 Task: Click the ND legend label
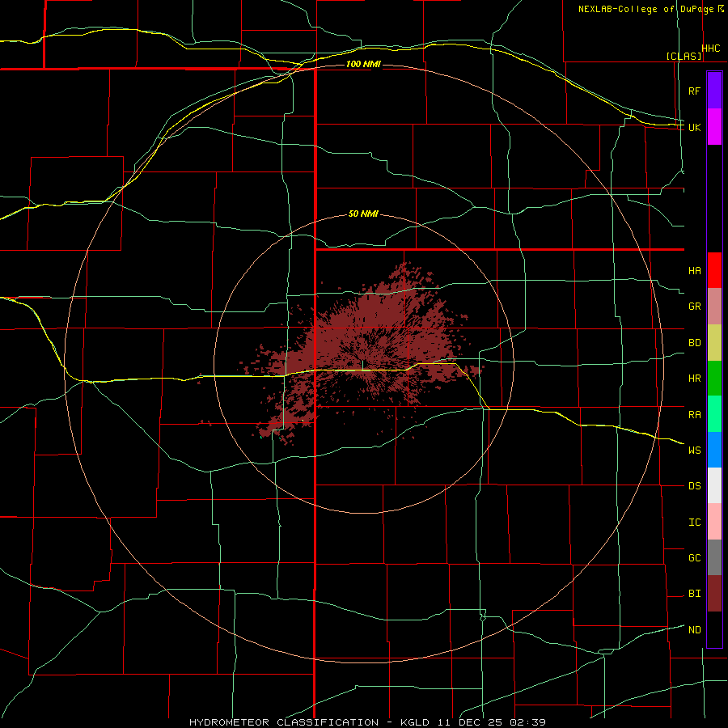click(x=694, y=630)
